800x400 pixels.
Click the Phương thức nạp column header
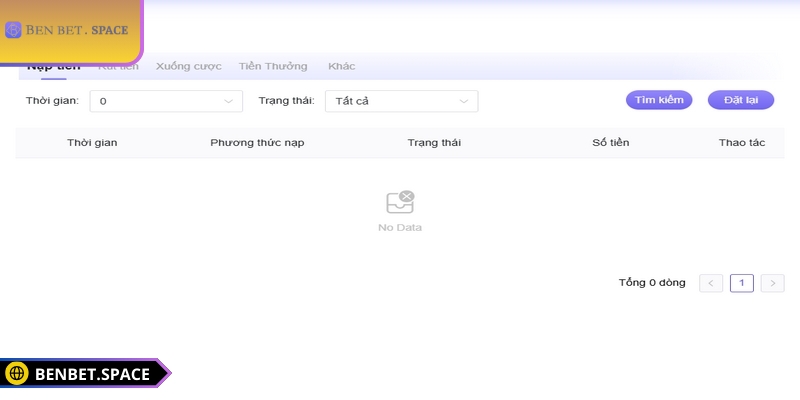tap(257, 143)
